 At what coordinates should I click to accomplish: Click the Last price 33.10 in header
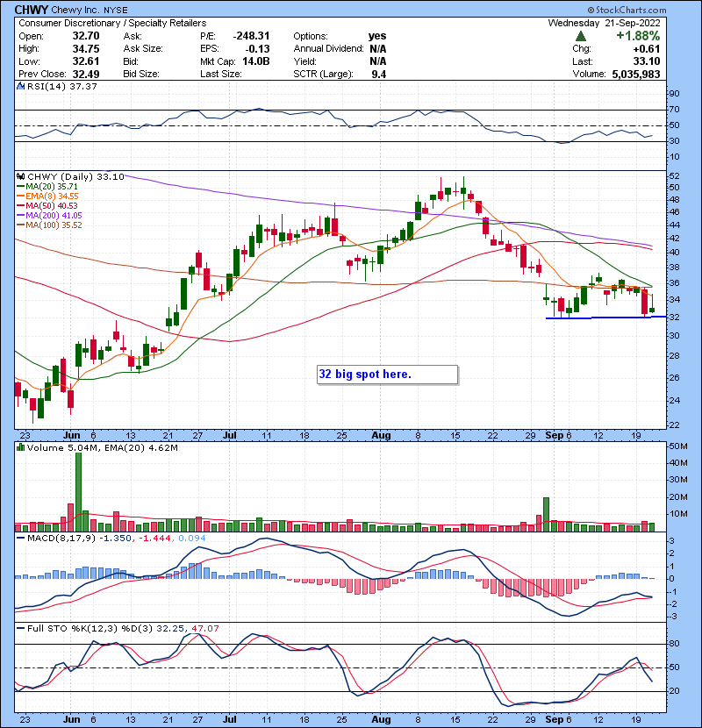(647, 61)
